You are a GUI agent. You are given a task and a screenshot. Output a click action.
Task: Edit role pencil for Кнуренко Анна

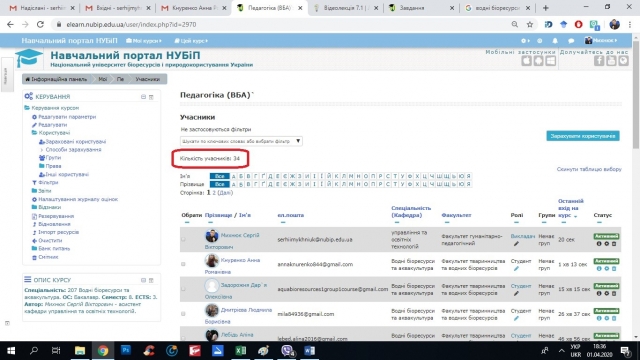[x=516, y=269]
